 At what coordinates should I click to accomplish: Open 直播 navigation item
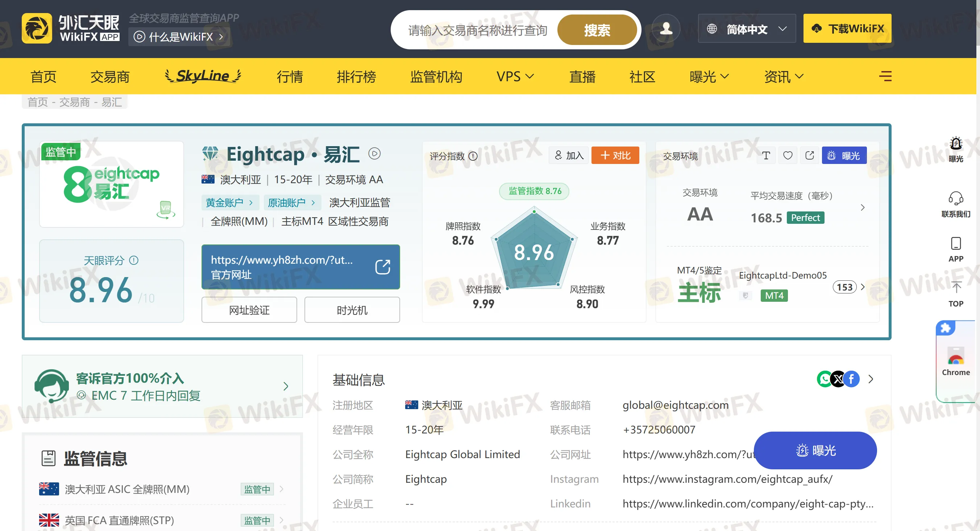(582, 77)
